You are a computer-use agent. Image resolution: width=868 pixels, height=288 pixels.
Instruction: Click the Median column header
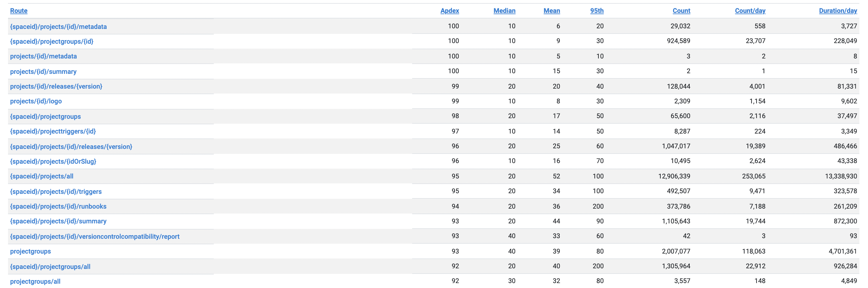pos(504,11)
